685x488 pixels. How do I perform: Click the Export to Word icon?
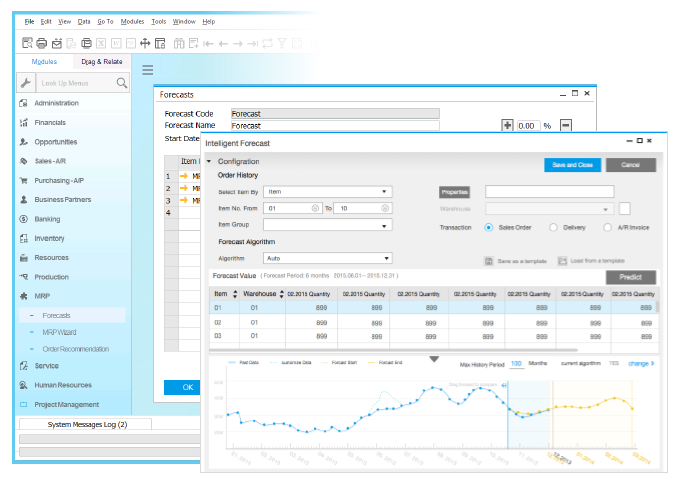(x=116, y=43)
